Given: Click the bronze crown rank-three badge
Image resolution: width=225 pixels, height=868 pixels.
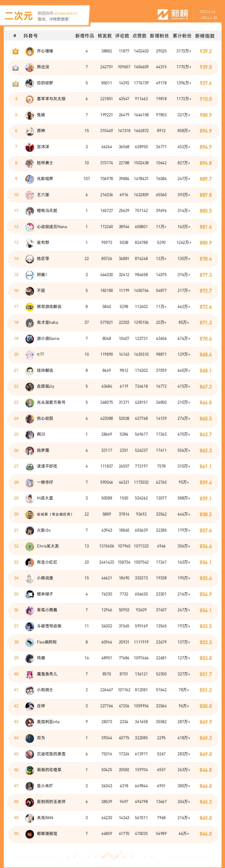Looking at the screenshot, I should pyautogui.click(x=15, y=83).
